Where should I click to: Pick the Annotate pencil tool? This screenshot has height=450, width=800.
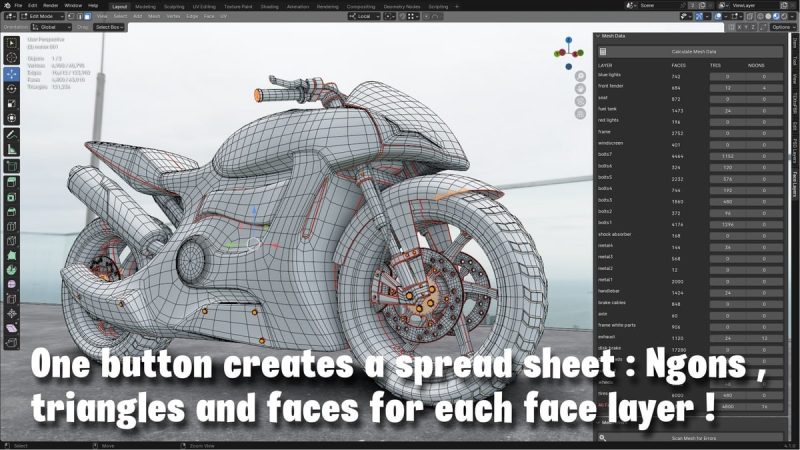point(11,134)
